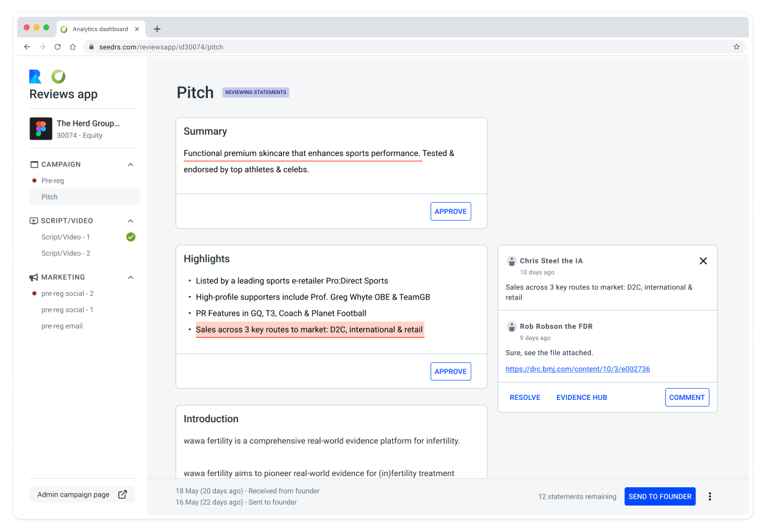Click the Reviews app title
766x532 pixels.
tap(63, 94)
